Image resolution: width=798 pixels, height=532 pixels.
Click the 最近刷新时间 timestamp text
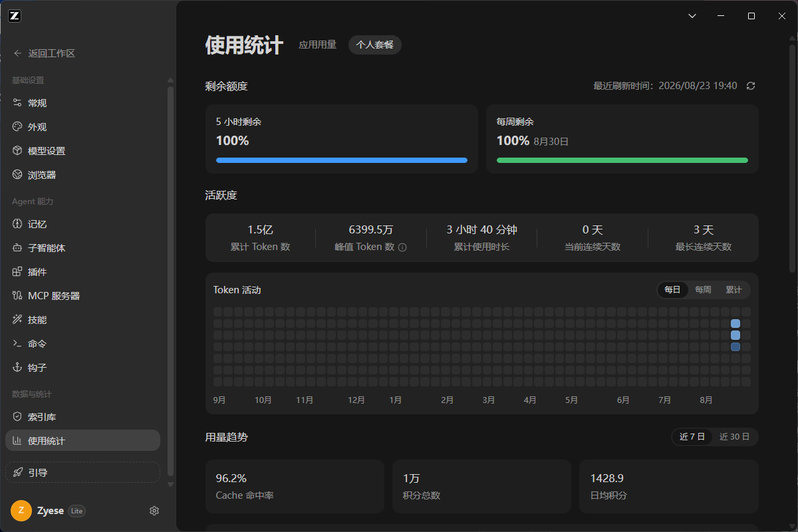coord(665,86)
